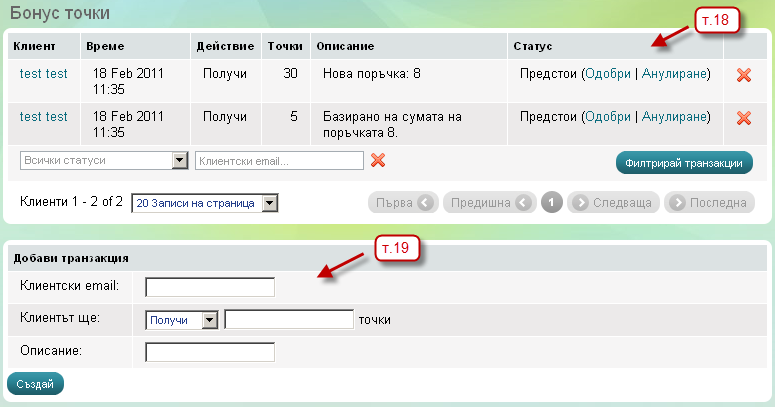Screen dimensions: 775x407
Task: Clear the filter using red X icon
Action: coord(378,160)
